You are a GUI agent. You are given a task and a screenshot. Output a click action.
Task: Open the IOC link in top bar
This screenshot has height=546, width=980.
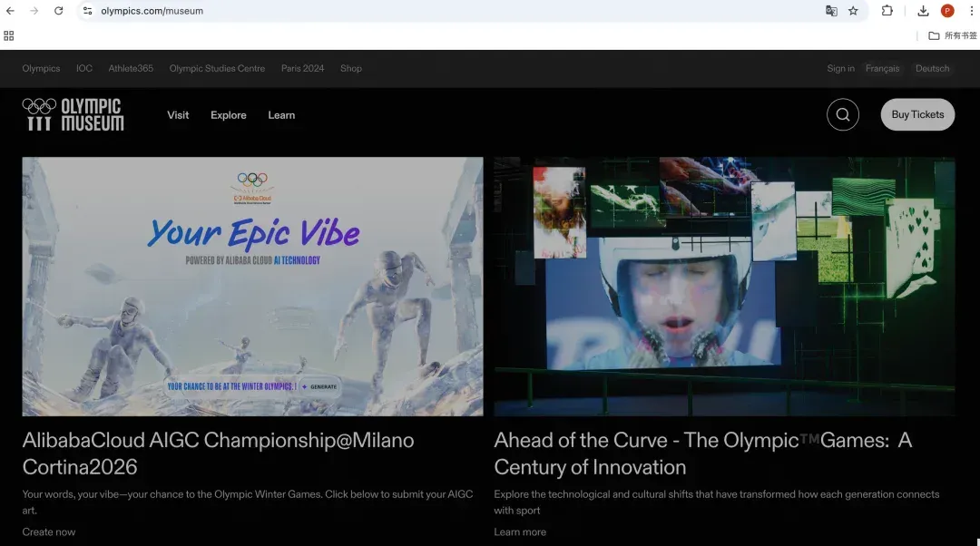84,68
